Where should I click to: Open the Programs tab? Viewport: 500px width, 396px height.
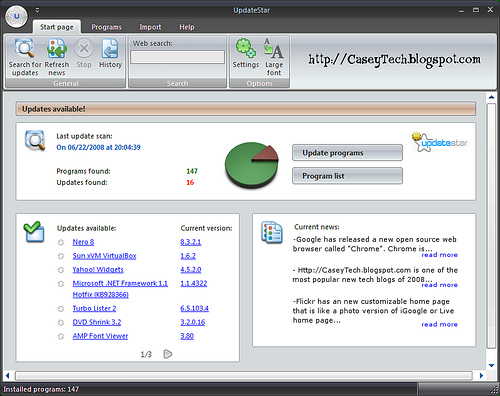tap(106, 27)
